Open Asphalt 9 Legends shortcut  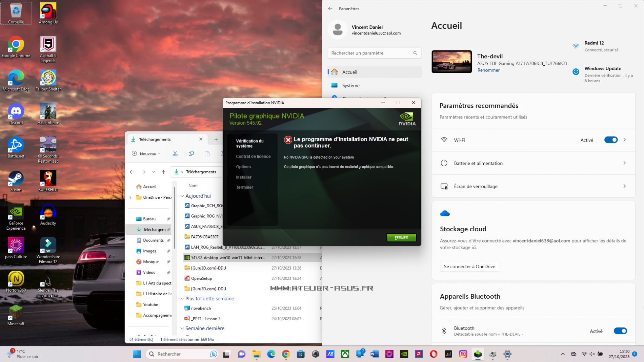(48, 49)
